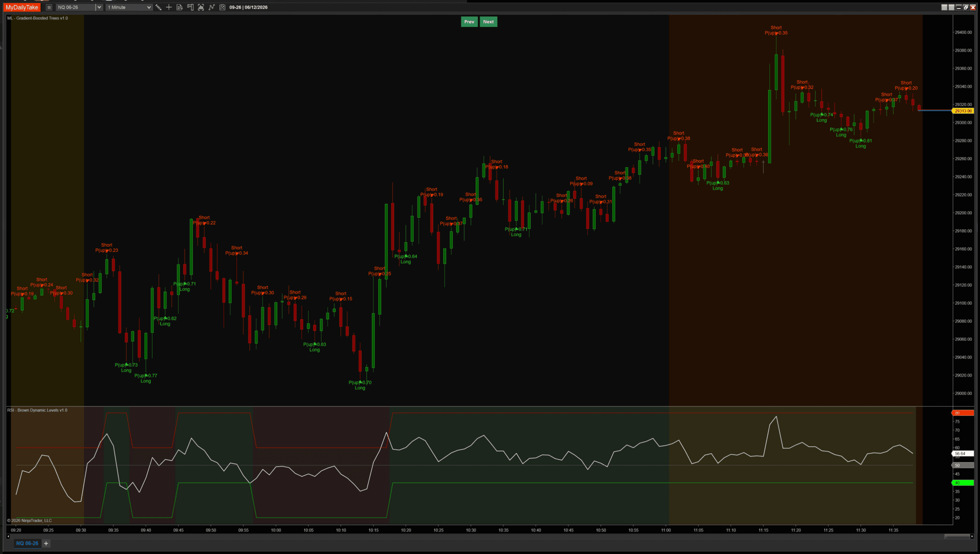The height and width of the screenshot is (554, 980).
Task: Restore down the chart window
Action: point(966,7)
